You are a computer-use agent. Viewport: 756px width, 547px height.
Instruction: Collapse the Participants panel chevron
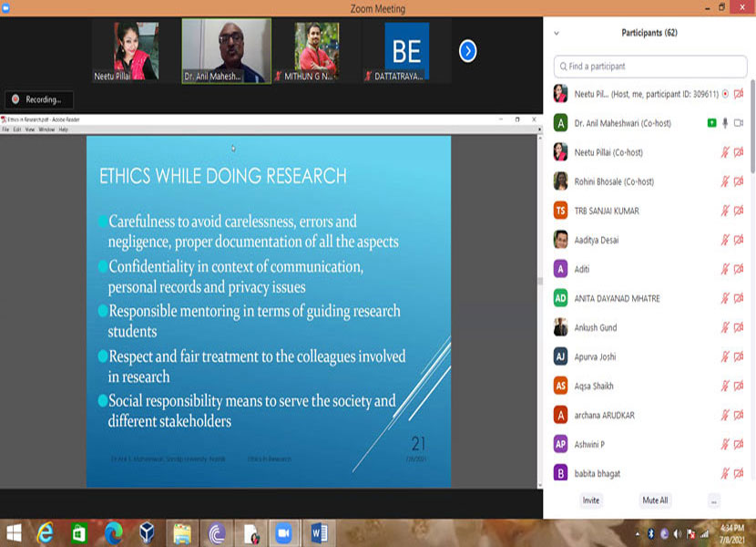click(556, 33)
